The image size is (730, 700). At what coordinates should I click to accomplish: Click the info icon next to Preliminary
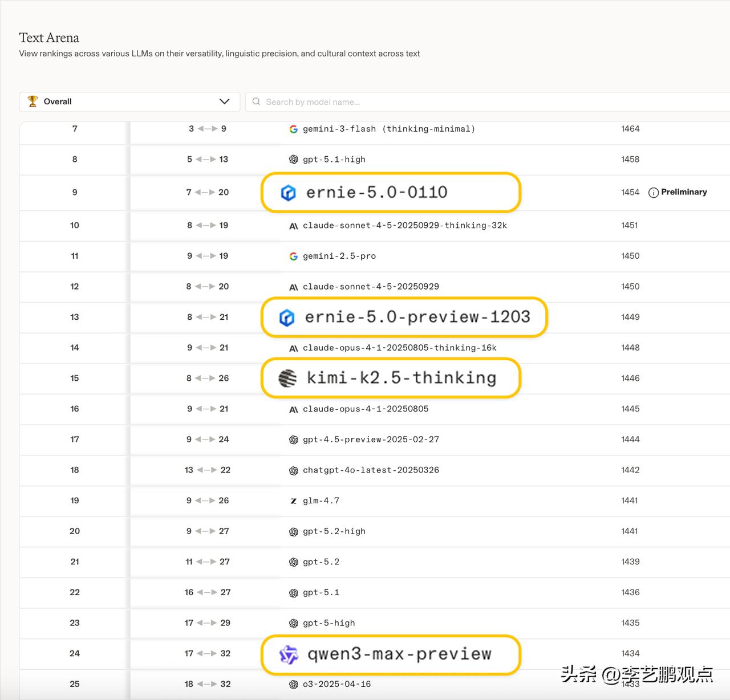pyautogui.click(x=654, y=193)
